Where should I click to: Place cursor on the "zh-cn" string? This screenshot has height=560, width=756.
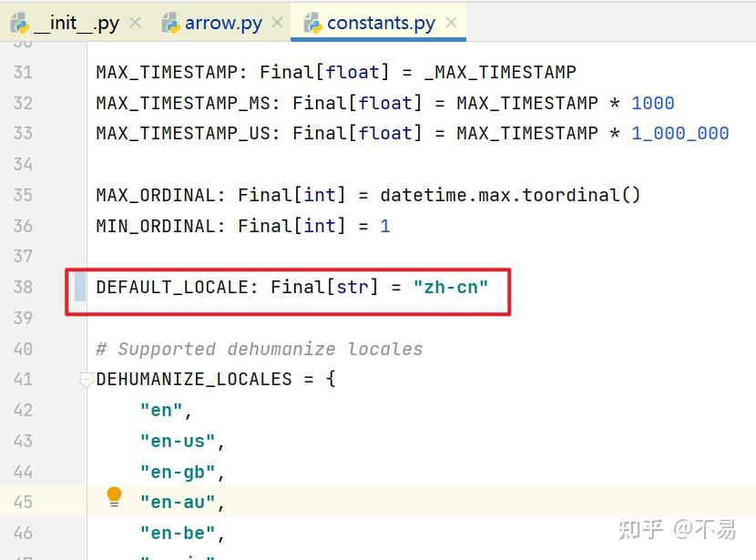pos(451,287)
